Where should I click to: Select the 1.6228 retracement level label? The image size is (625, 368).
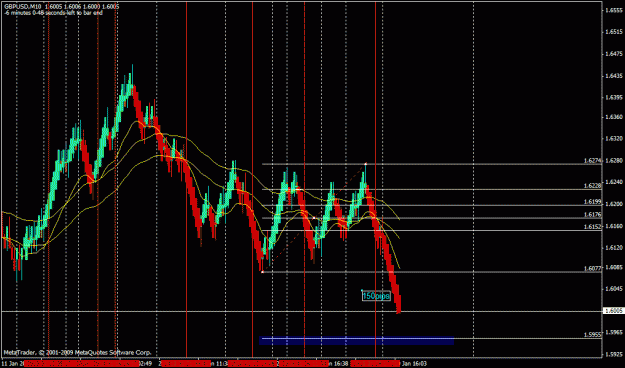click(592, 186)
